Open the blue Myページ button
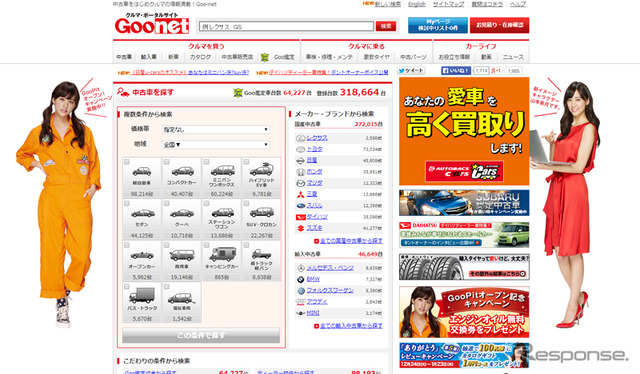 coord(438,25)
